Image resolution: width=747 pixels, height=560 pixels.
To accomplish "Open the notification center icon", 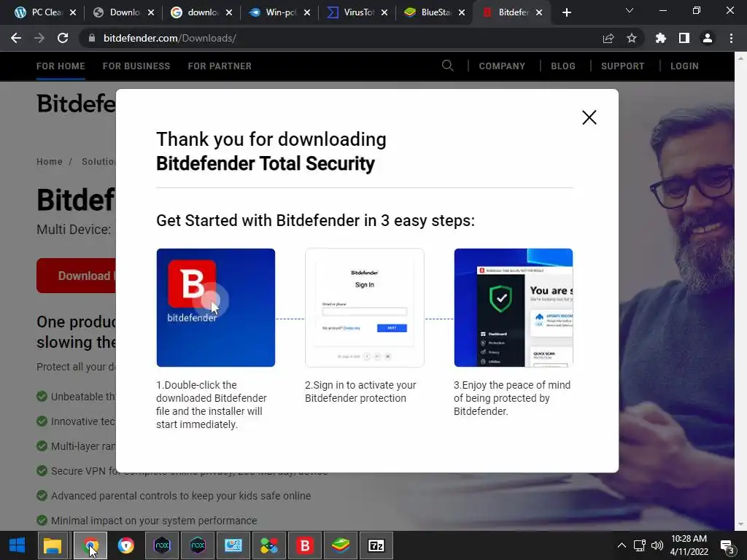I will (727, 546).
